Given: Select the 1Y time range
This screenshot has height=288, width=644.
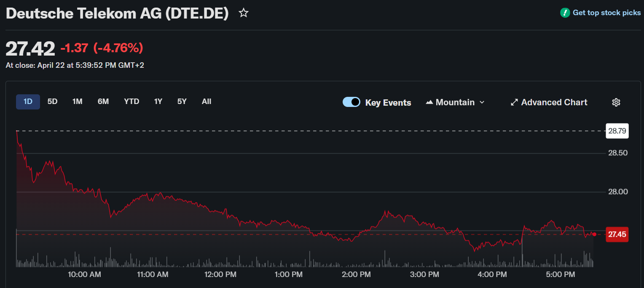Looking at the screenshot, I should (x=158, y=101).
